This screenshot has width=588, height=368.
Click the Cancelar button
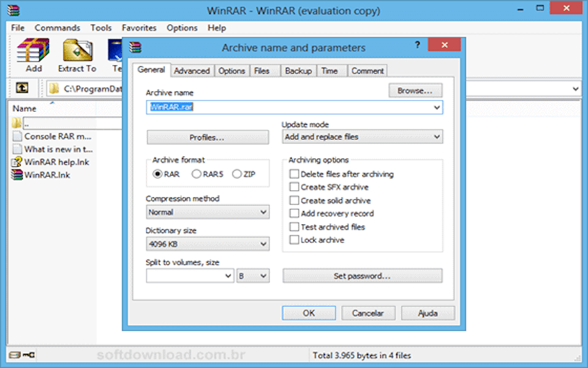(368, 313)
